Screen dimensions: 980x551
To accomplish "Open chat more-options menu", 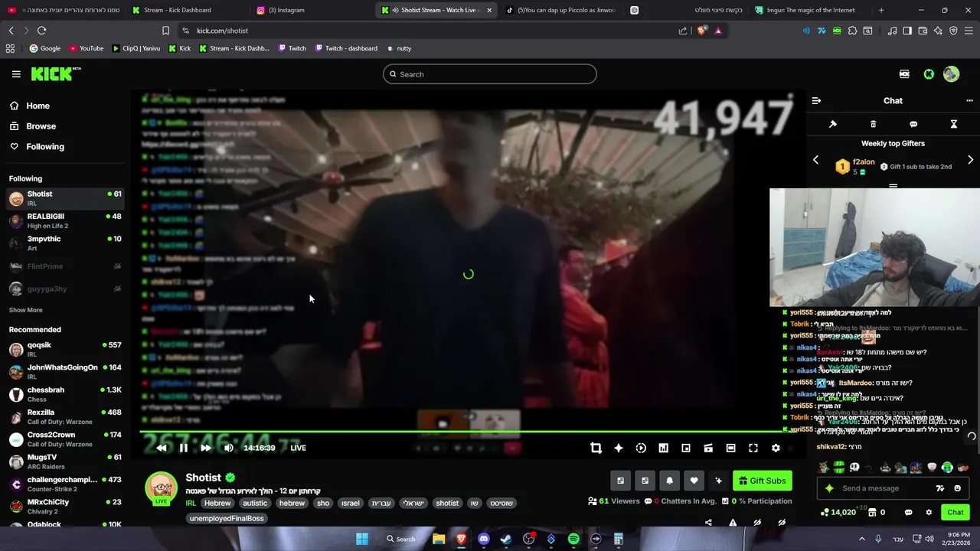I will pos(969,100).
